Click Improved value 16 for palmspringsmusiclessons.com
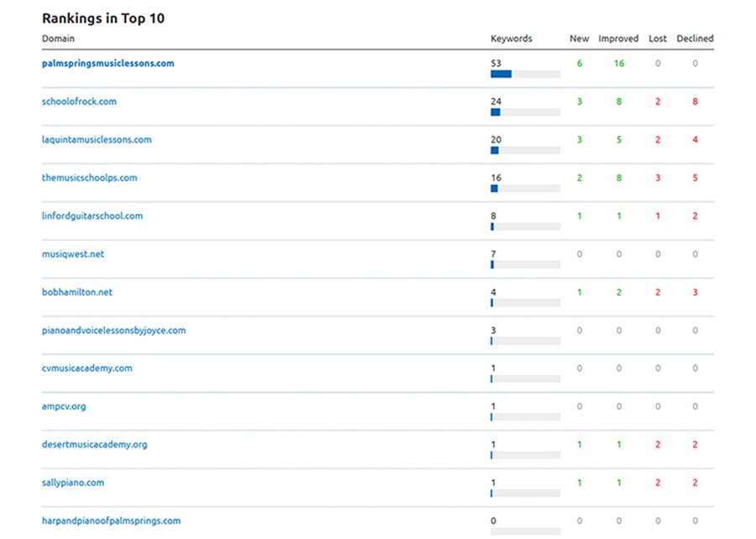 tap(619, 63)
